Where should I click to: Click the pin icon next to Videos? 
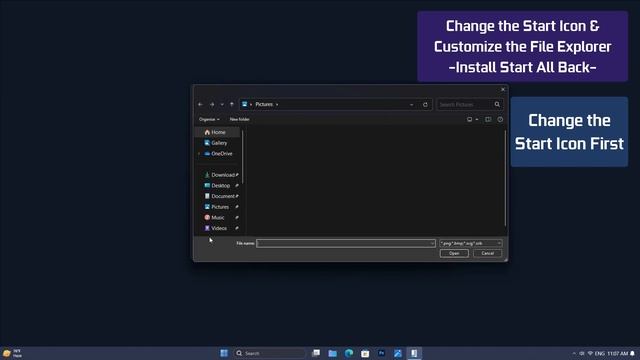click(x=237, y=228)
